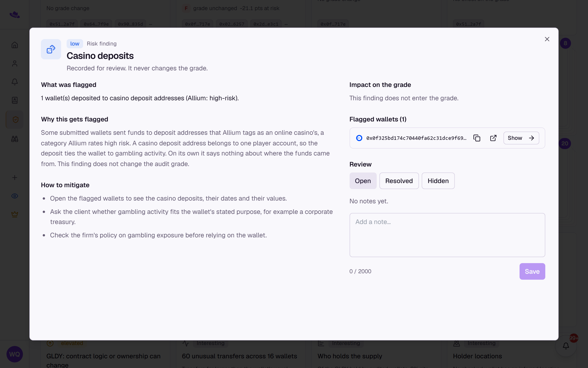
Task: Click the No notes yet. text
Action: [369, 201]
